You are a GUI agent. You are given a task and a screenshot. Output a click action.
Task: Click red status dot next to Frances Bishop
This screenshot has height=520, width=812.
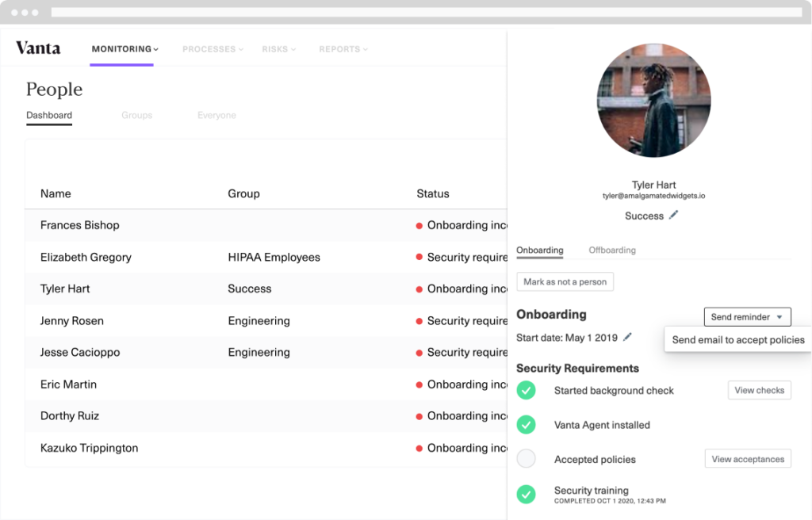pos(419,225)
